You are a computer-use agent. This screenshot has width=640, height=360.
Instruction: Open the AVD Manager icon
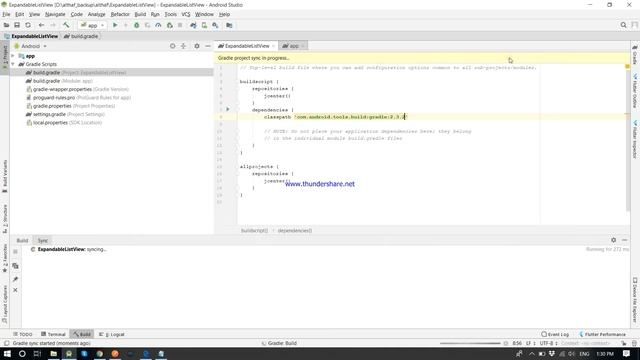[204, 25]
